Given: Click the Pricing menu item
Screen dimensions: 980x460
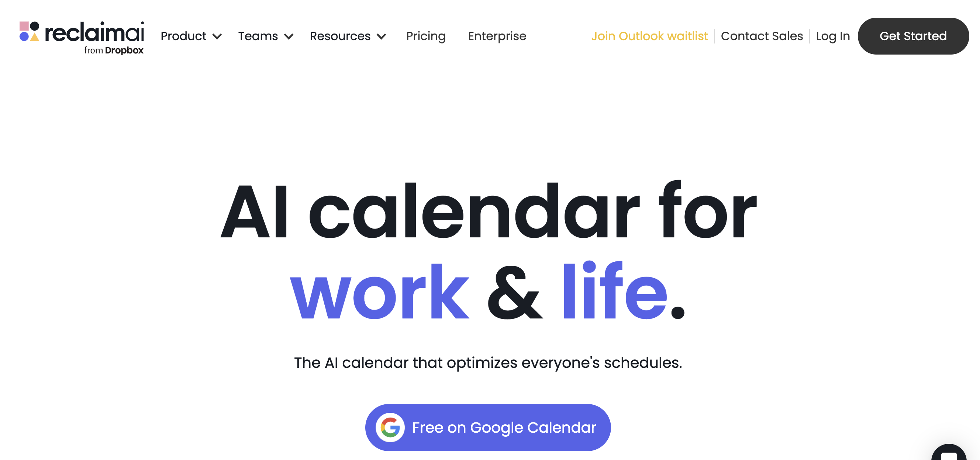Looking at the screenshot, I should pyautogui.click(x=426, y=36).
